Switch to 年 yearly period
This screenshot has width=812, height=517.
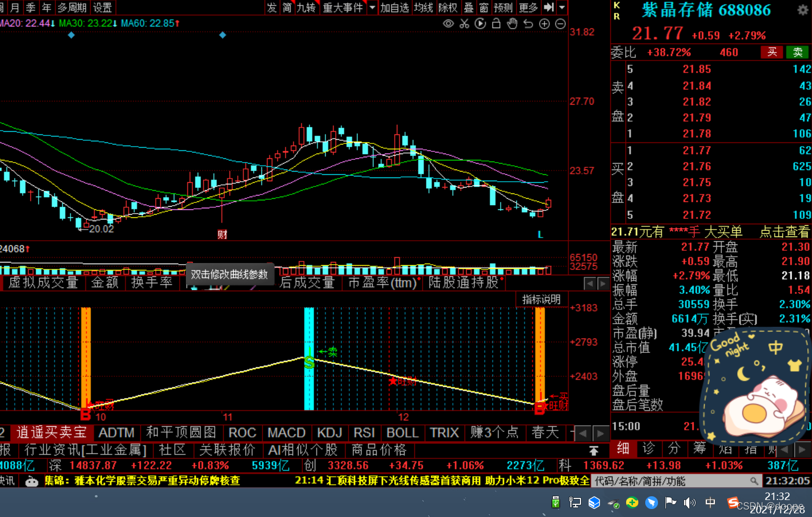coord(47,7)
